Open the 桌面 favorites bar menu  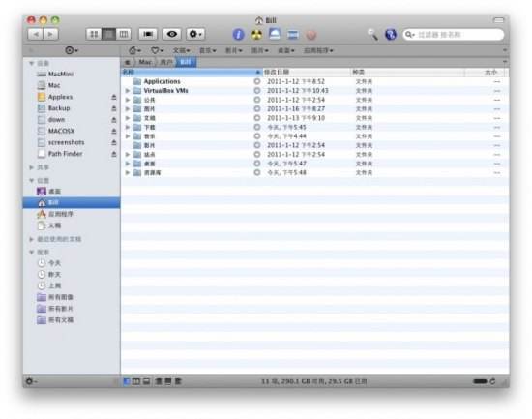[285, 50]
